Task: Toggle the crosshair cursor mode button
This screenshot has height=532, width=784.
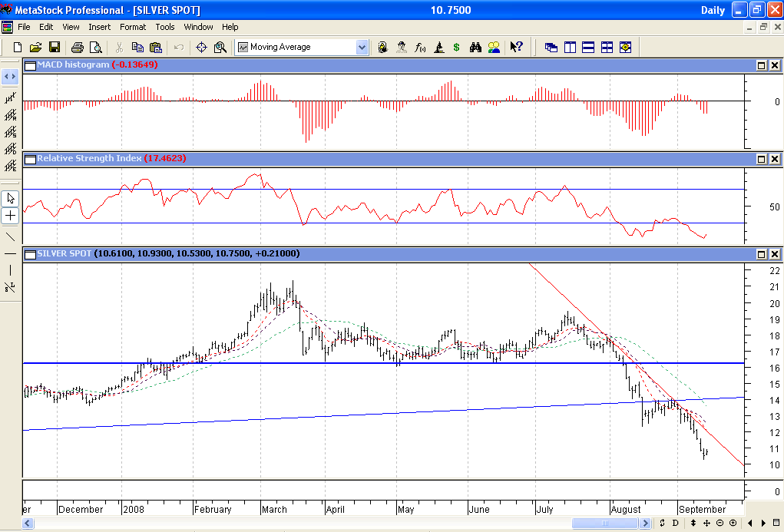Action: point(10,216)
